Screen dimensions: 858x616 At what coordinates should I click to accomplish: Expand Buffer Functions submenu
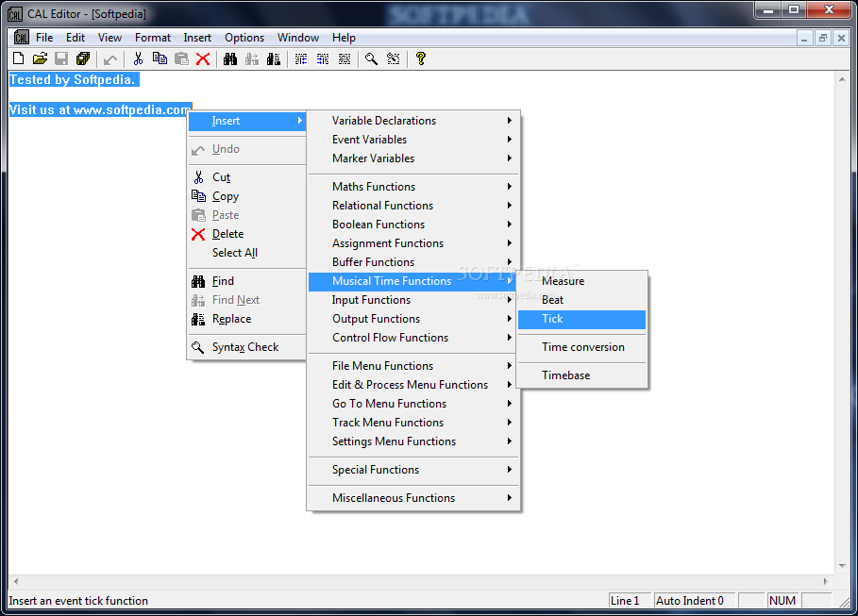[413, 262]
